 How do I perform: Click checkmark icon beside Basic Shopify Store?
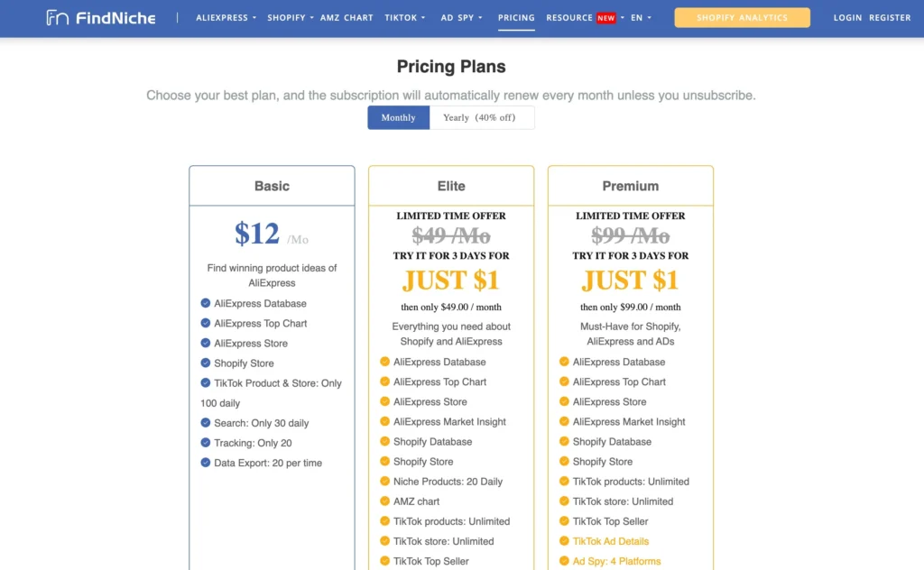pyautogui.click(x=206, y=363)
